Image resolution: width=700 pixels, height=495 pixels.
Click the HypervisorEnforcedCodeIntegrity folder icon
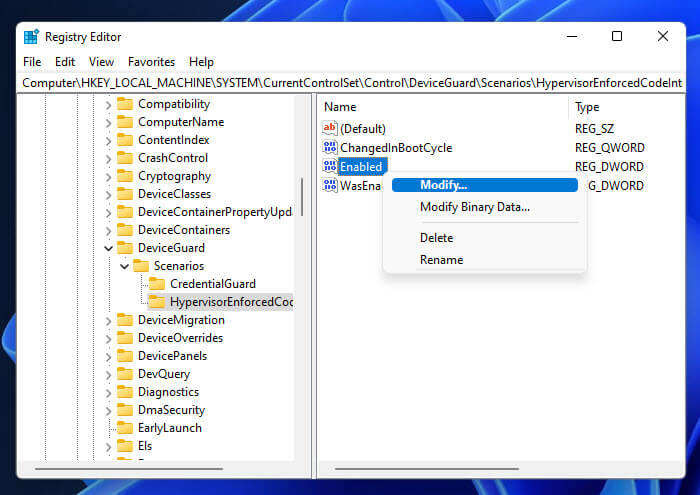[x=157, y=302]
